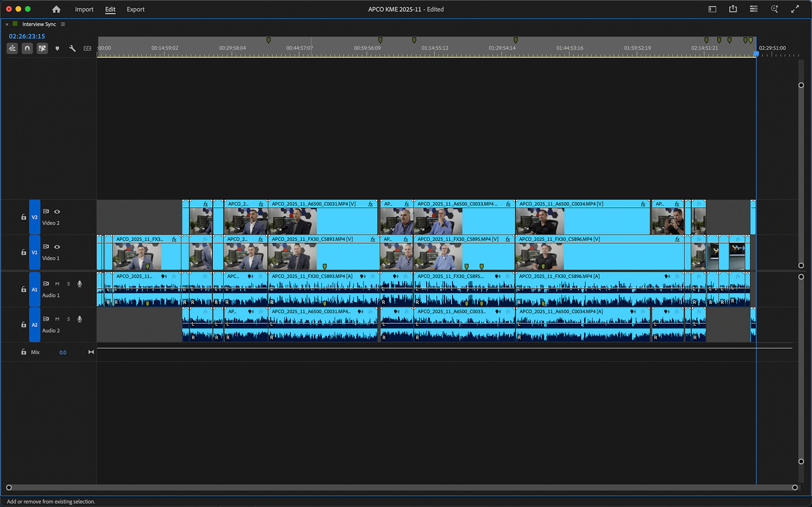The height and width of the screenshot is (507, 812).
Task: Open the Interview Sync sequence hamburger menu
Action: (63, 24)
